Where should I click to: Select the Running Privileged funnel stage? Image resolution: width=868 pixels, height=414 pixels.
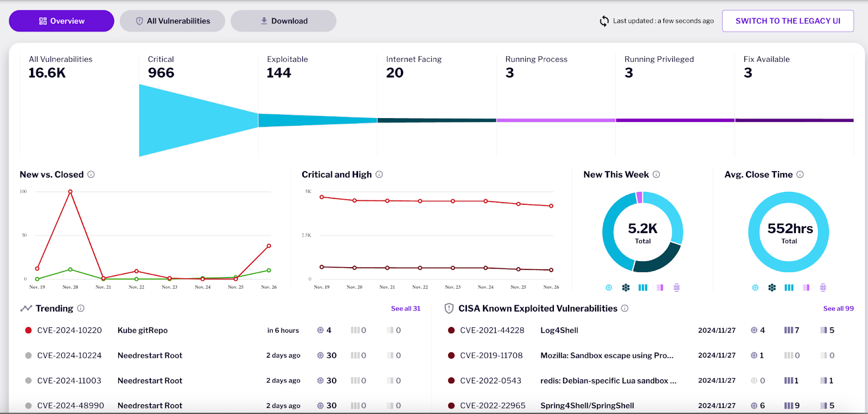tap(675, 105)
